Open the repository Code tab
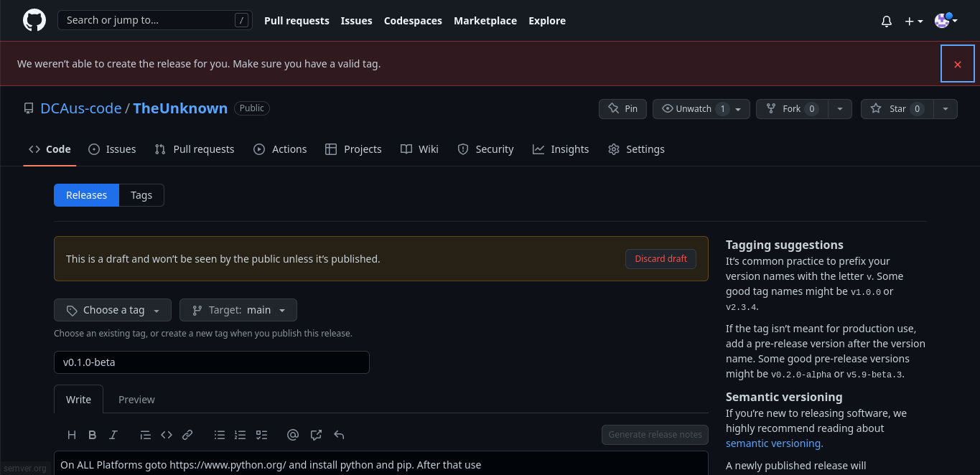 point(50,149)
